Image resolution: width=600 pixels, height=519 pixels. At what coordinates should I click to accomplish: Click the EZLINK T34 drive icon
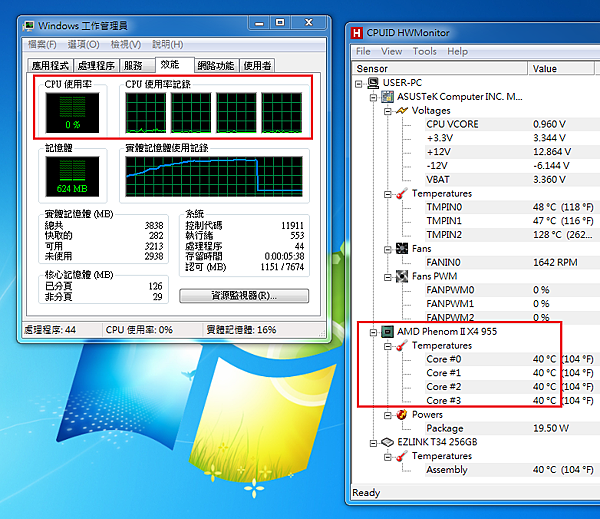click(387, 442)
